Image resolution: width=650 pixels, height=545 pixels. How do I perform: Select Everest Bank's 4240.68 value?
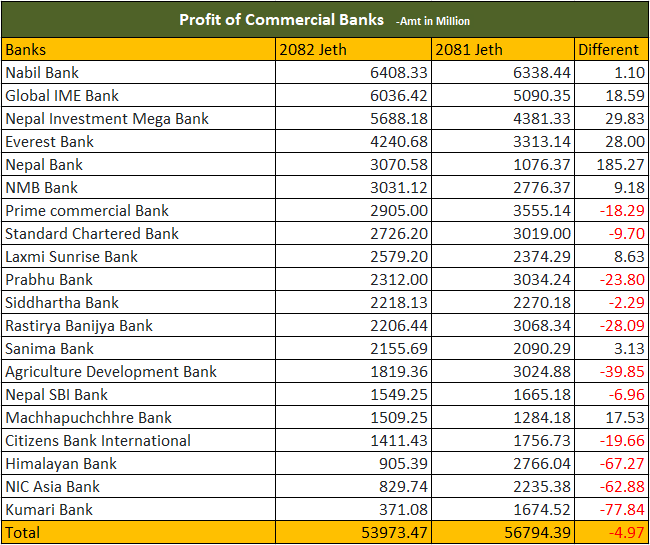354,141
